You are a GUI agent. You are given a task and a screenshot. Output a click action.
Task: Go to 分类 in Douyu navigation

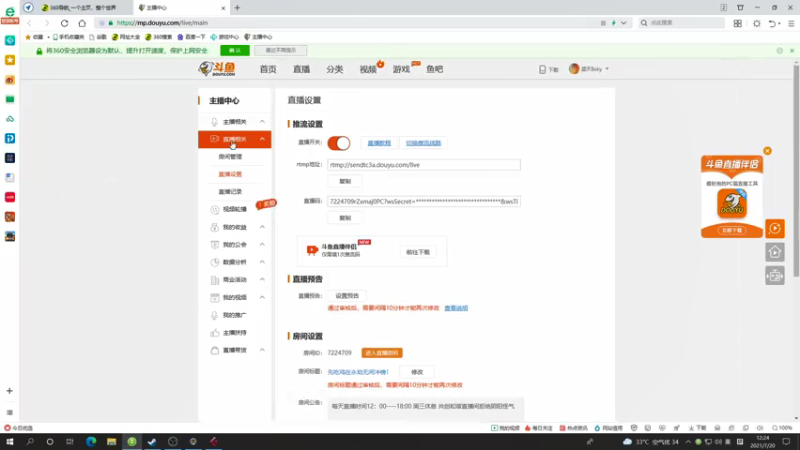point(335,69)
